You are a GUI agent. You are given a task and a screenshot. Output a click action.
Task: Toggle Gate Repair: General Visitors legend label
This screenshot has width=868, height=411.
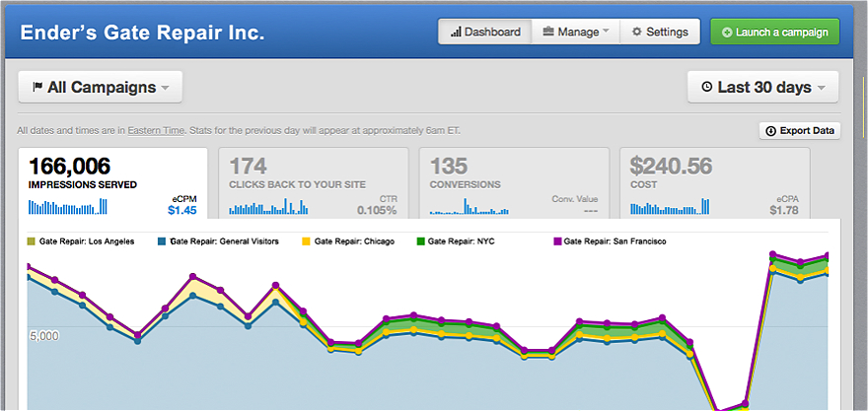click(224, 241)
